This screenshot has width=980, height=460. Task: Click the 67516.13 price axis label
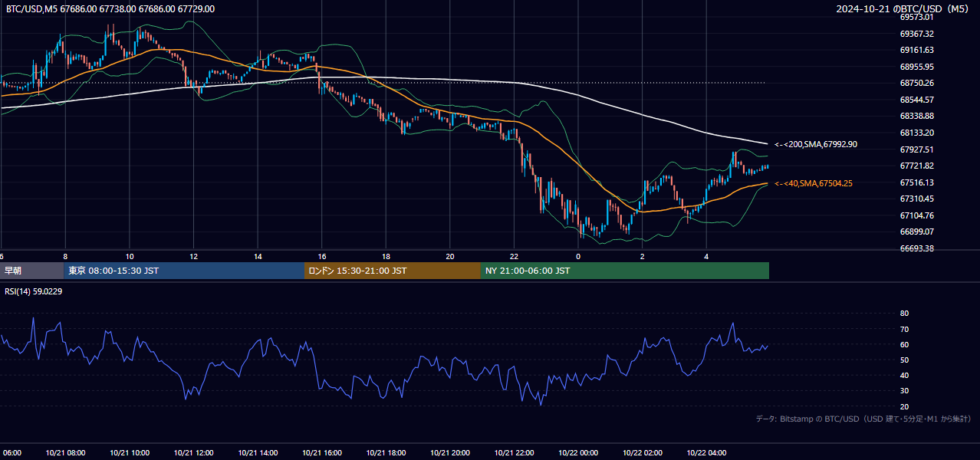click(x=916, y=182)
